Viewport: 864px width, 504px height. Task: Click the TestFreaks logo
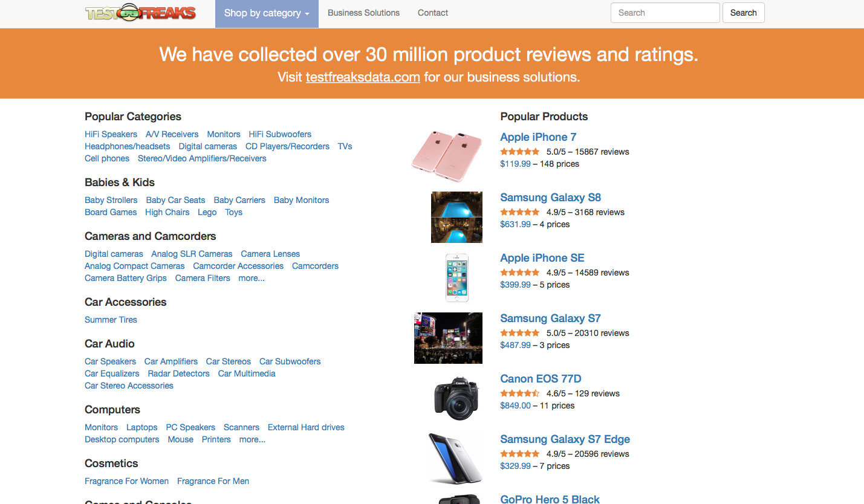pyautogui.click(x=140, y=13)
